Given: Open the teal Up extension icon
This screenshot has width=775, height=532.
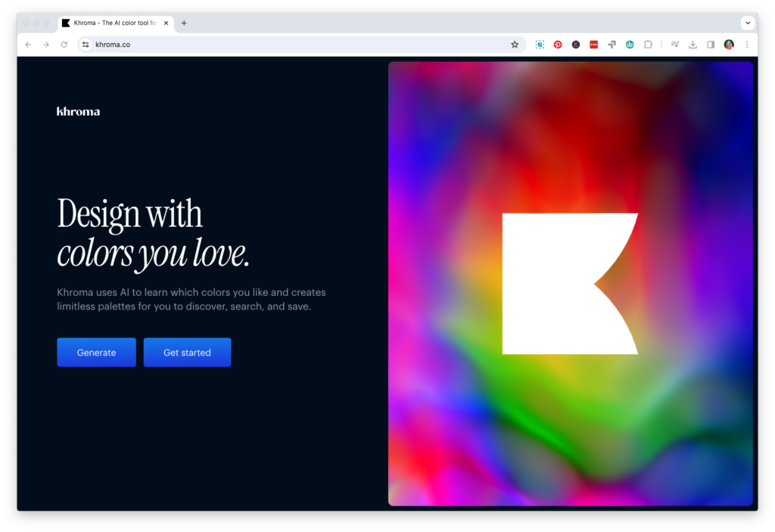Looking at the screenshot, I should pyautogui.click(x=630, y=45).
